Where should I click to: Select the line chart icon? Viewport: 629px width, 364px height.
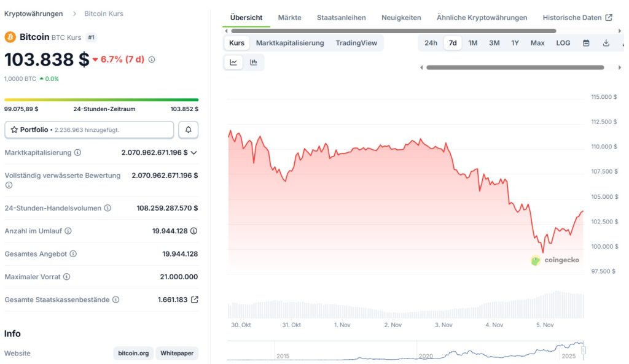pos(233,62)
